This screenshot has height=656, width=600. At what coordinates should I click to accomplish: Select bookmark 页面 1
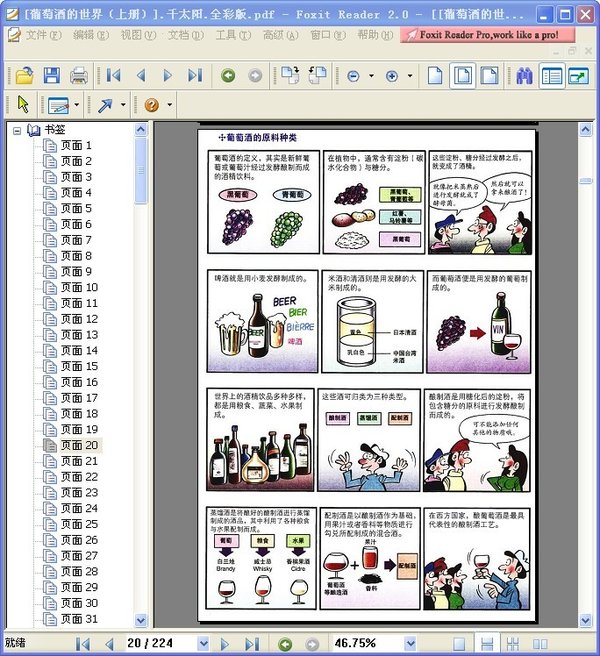[x=76, y=146]
